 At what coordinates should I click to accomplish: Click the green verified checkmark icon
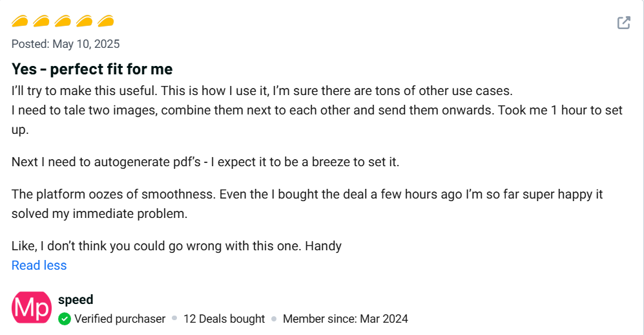pyautogui.click(x=65, y=319)
